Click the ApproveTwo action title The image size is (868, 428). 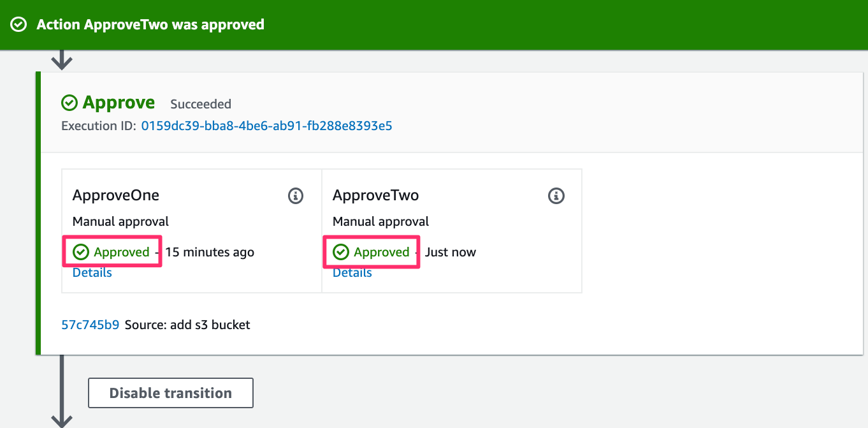[376, 195]
